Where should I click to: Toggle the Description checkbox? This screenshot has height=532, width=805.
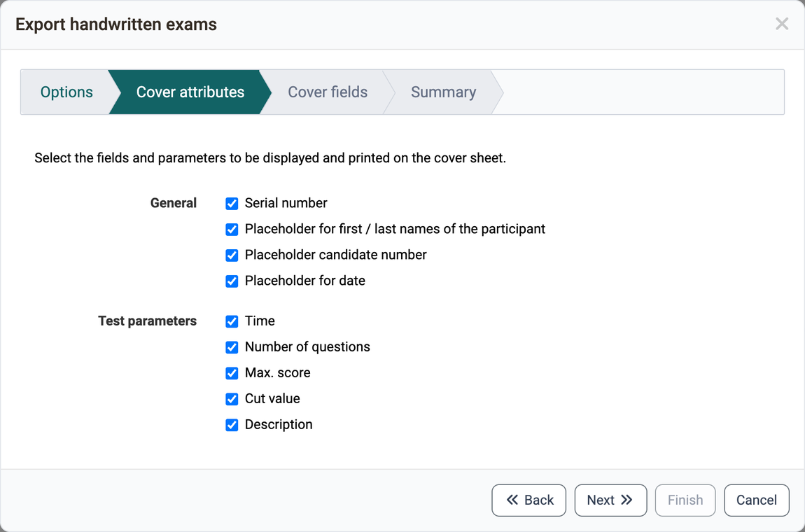point(232,425)
